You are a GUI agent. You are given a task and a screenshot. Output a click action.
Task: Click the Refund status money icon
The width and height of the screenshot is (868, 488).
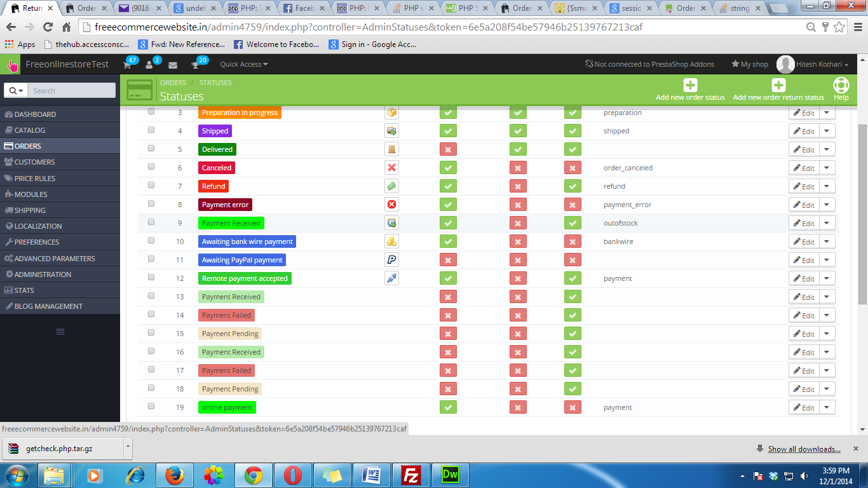point(391,186)
